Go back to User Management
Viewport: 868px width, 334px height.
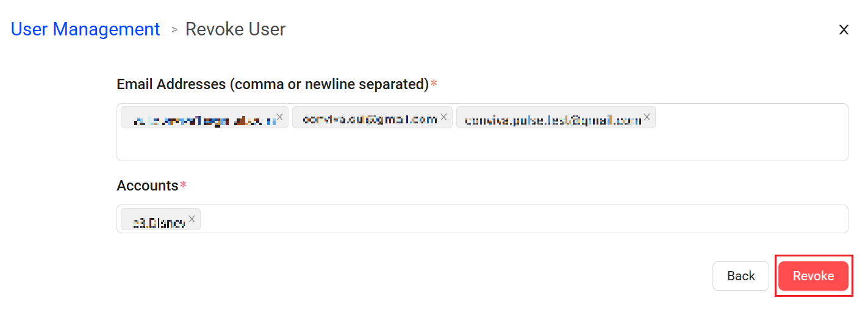click(x=85, y=29)
